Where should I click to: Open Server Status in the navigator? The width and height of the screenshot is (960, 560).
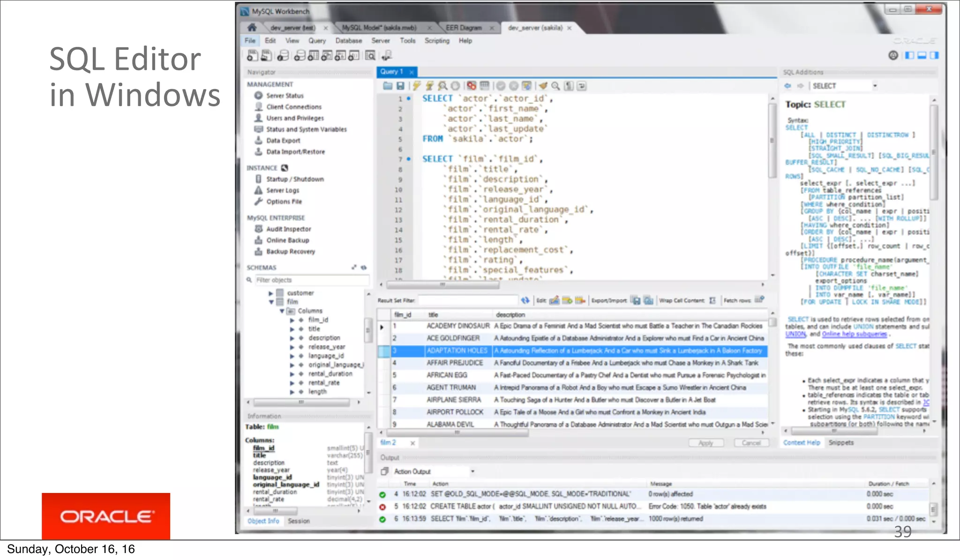click(285, 96)
